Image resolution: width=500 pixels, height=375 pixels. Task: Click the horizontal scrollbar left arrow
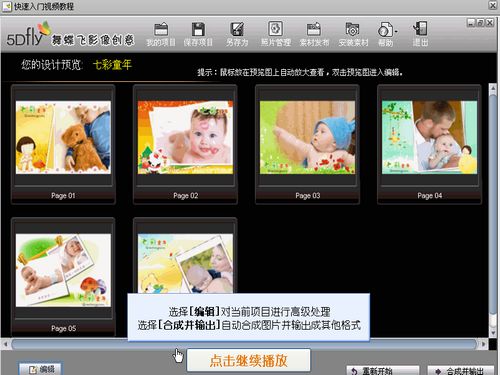coord(5,344)
